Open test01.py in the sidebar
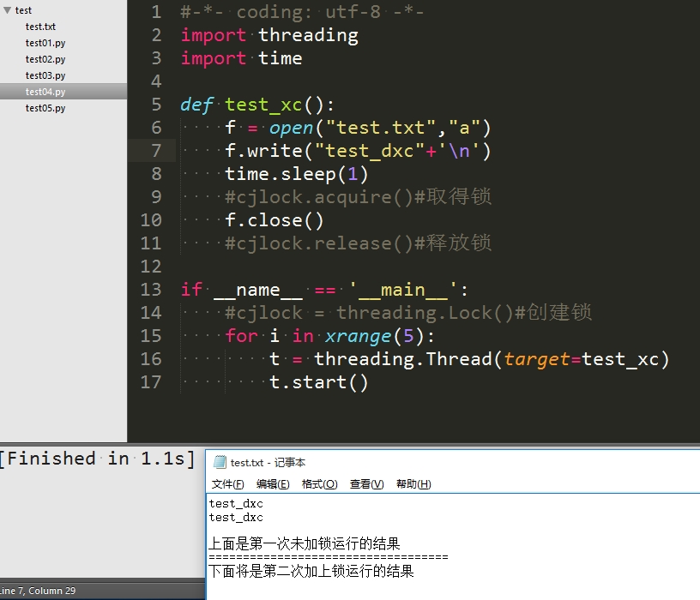Image resolution: width=700 pixels, height=600 pixels. [x=45, y=43]
